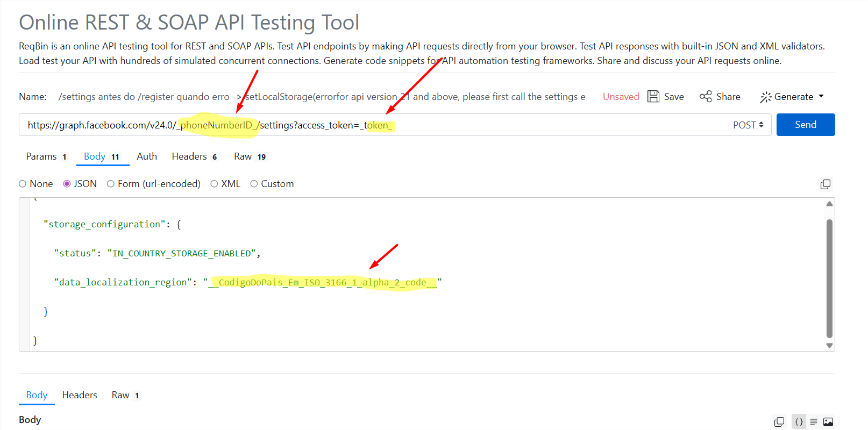Click the down arrow of the editor scrollbar

point(829,346)
